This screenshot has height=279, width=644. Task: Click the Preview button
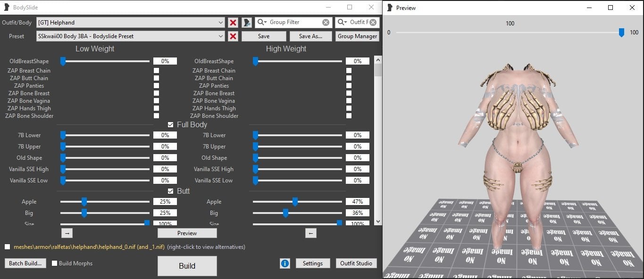click(x=187, y=233)
